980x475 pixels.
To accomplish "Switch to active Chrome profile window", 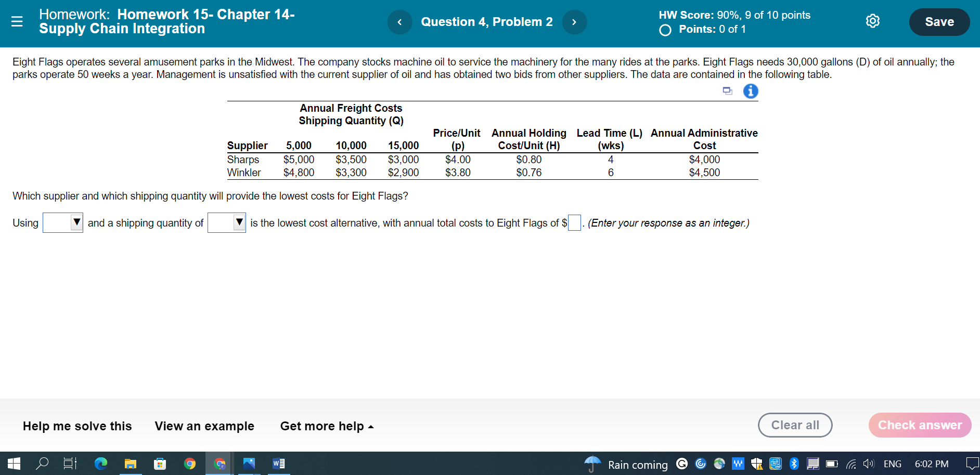I will point(220,463).
